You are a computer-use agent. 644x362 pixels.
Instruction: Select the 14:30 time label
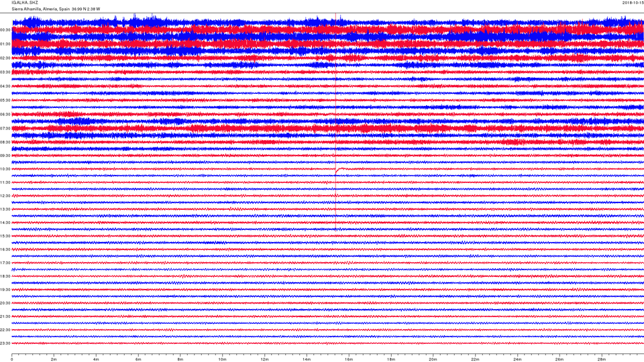point(5,223)
